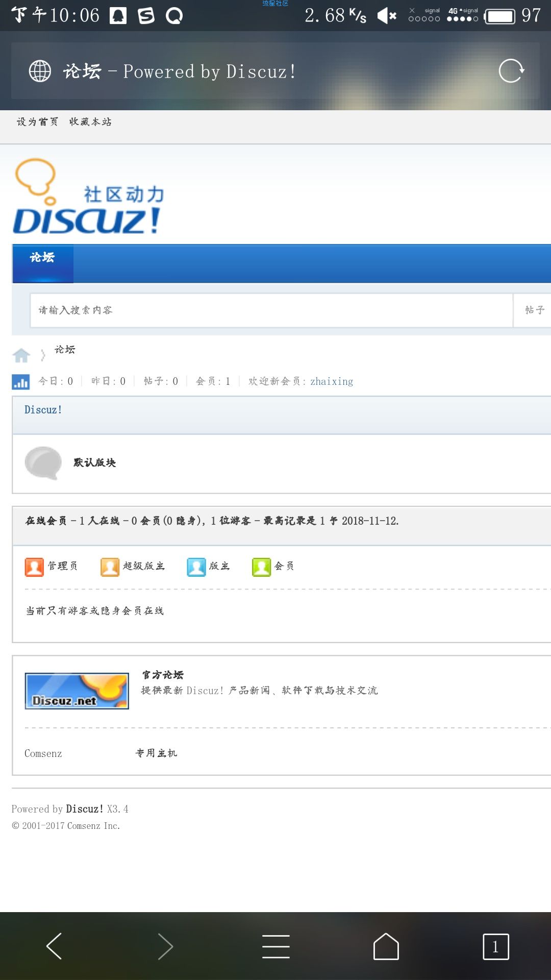Tap the page title in address bar
The image size is (551, 980).
(x=179, y=71)
